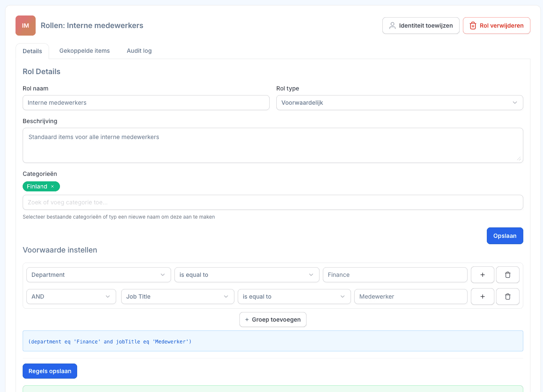Screen dimensions: 543x392
Task: Delete the Department condition row trash icon
Action: click(508, 275)
